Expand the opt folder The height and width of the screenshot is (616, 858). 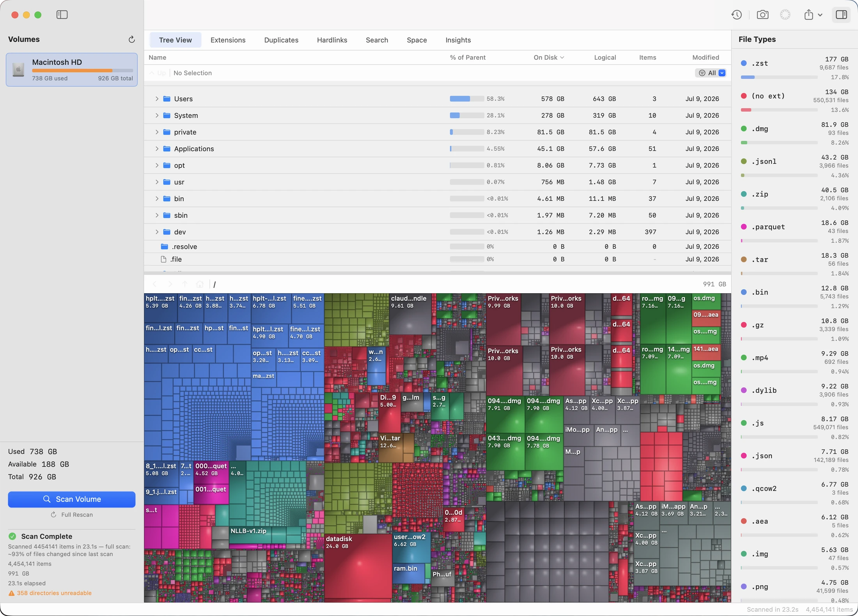tap(157, 165)
